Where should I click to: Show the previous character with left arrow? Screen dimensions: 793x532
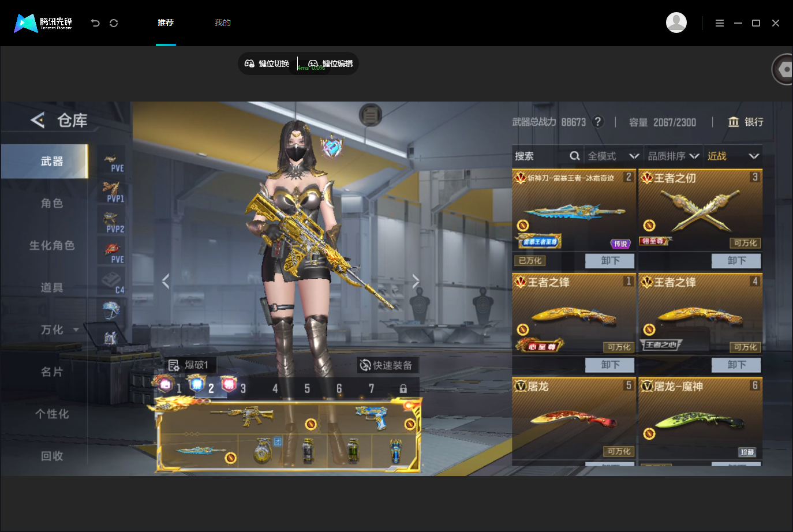coord(166,281)
